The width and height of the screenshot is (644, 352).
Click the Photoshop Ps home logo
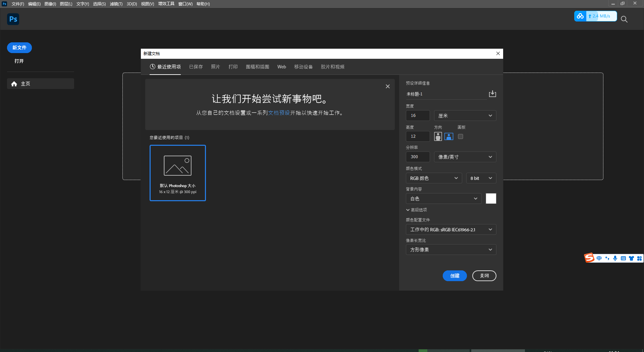pyautogui.click(x=13, y=19)
